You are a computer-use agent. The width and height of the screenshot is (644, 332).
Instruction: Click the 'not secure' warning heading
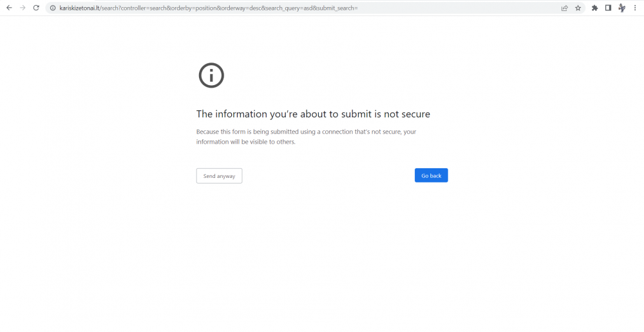click(313, 114)
